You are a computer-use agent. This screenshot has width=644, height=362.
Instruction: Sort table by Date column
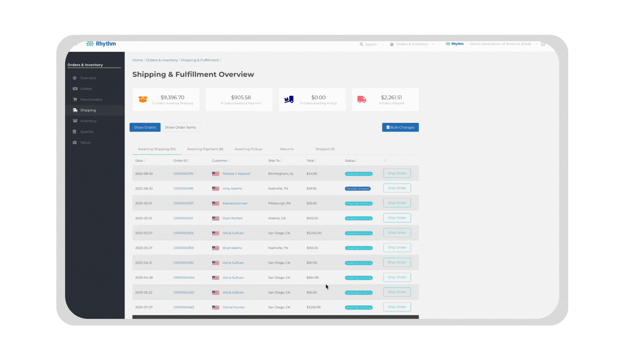140,161
